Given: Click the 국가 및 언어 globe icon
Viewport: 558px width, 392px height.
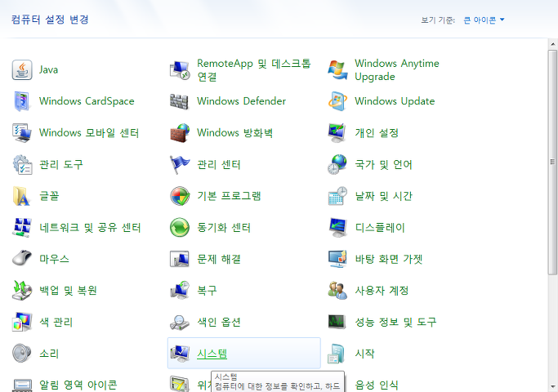Looking at the screenshot, I should pos(337,164).
